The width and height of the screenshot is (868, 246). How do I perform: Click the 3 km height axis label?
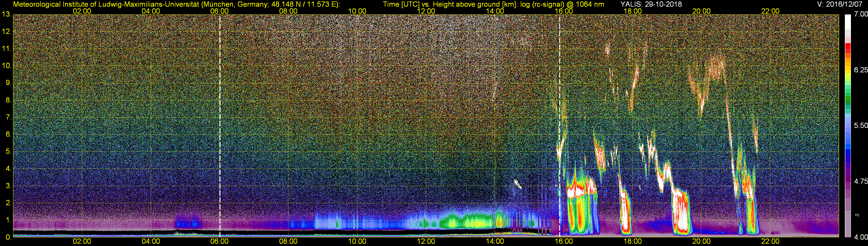pos(9,186)
